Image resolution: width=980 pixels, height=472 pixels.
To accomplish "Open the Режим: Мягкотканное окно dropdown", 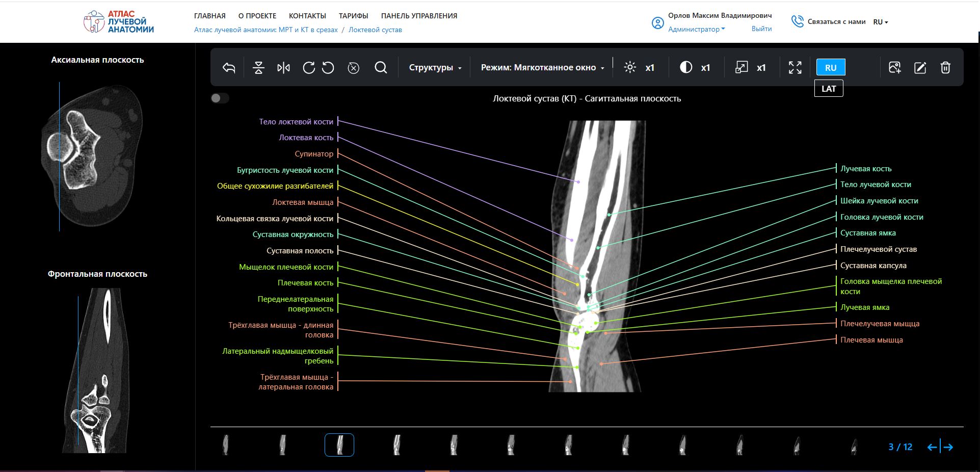I will [542, 68].
